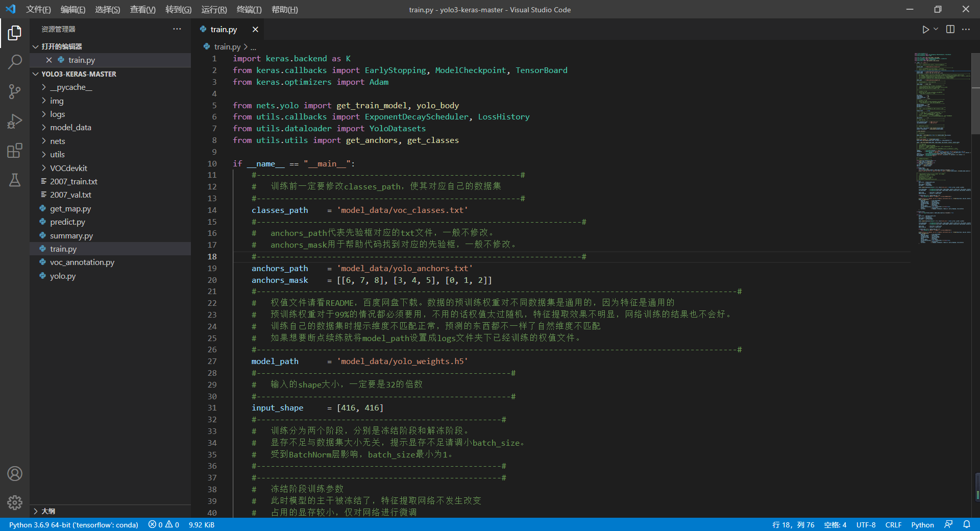The height and width of the screenshot is (531, 980).
Task: Open 2007_train.txt file
Action: click(110, 182)
